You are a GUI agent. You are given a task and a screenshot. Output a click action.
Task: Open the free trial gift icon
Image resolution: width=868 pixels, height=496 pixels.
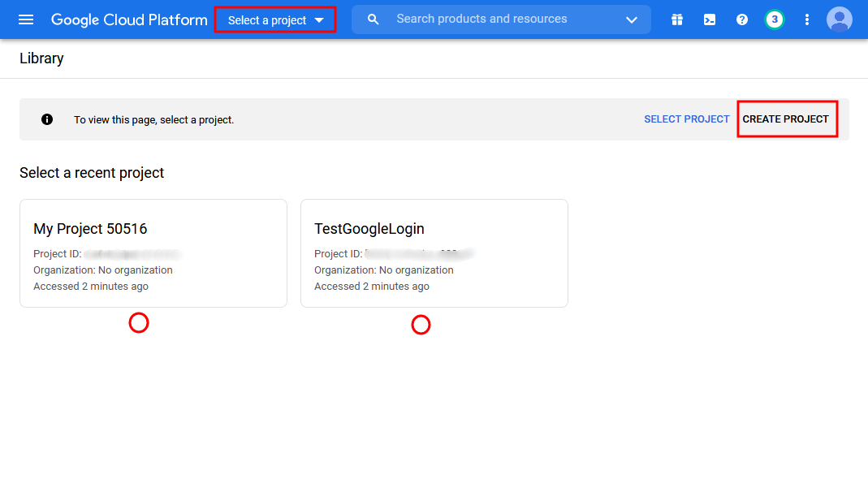[677, 20]
